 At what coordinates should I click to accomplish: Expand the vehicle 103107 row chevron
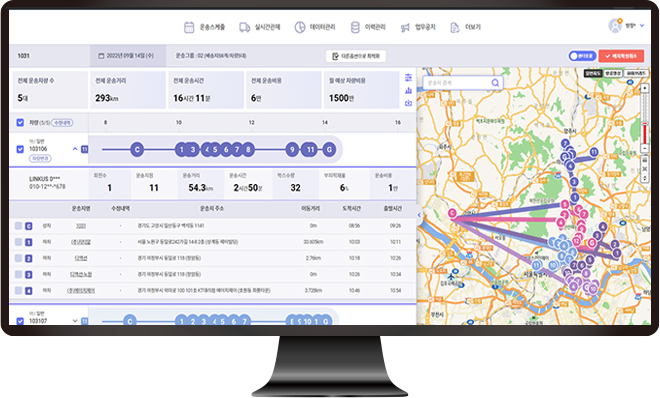[75, 321]
